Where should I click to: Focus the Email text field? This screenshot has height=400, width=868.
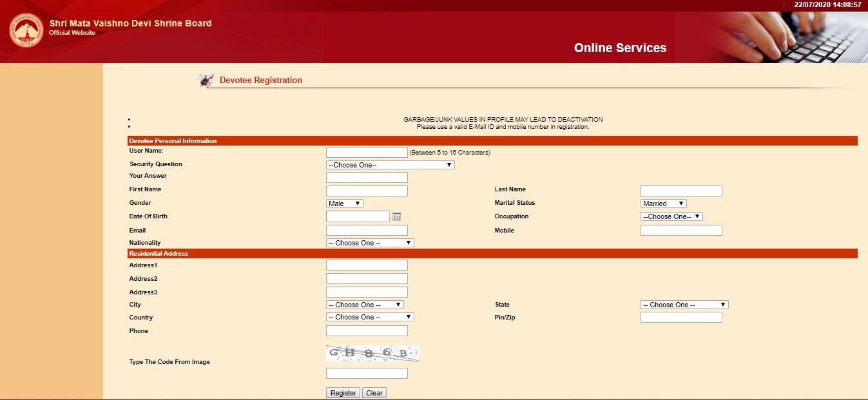click(x=367, y=230)
